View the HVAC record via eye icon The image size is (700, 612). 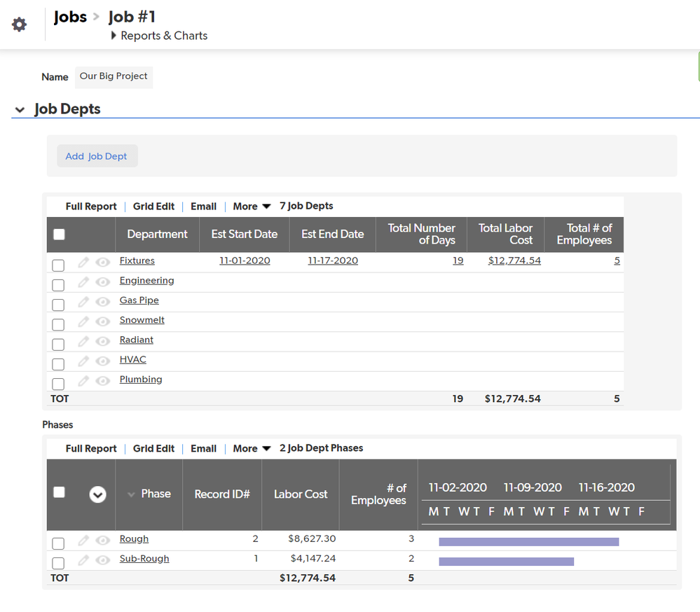tap(103, 361)
